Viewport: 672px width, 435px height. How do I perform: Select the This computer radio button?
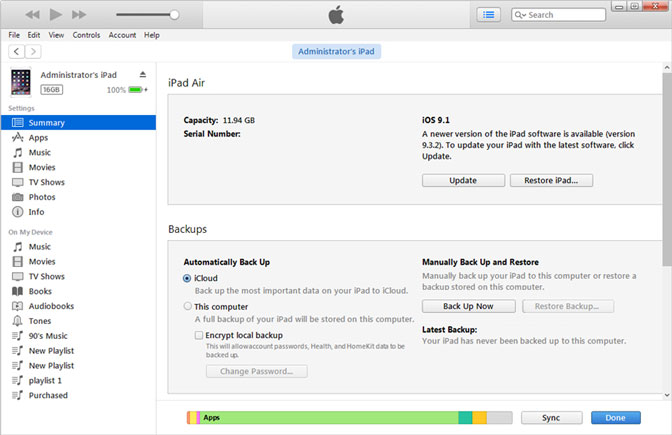pos(187,306)
